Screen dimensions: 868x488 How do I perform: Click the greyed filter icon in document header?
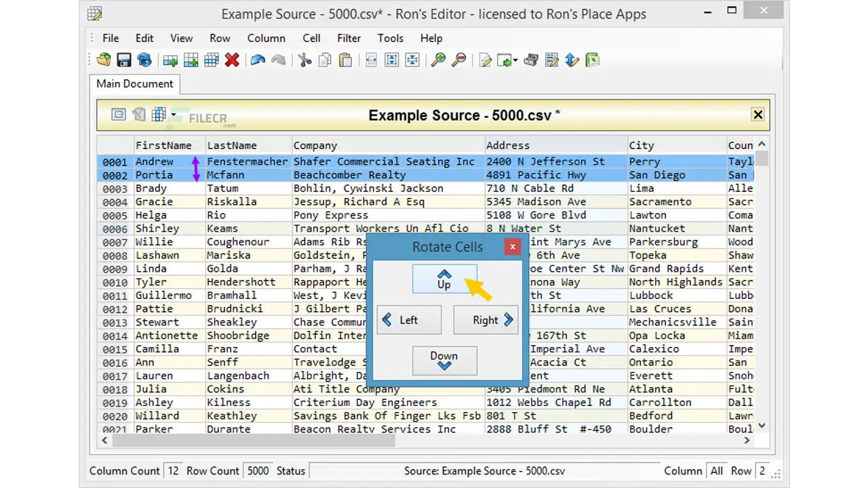139,115
